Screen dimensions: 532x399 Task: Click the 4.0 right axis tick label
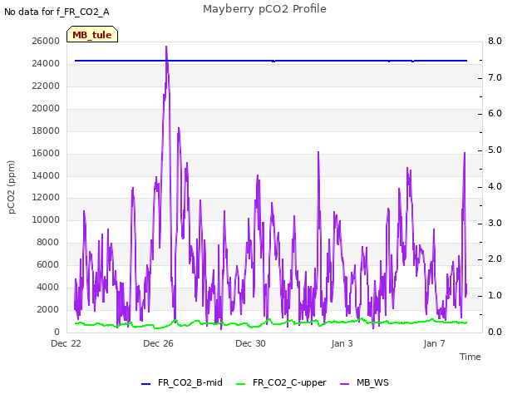495,186
